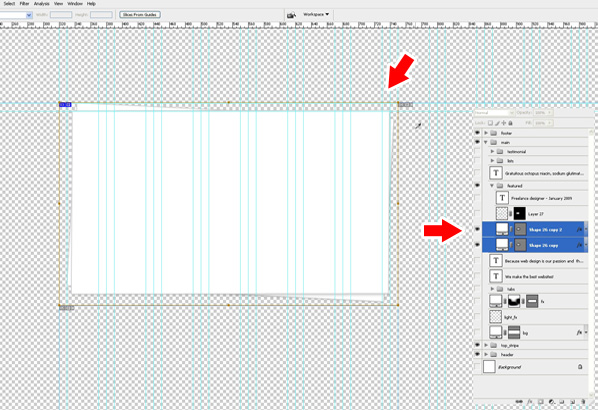Click fx icon on Shape 26 copy 2
Screen dimensions: 598x410
(579, 230)
